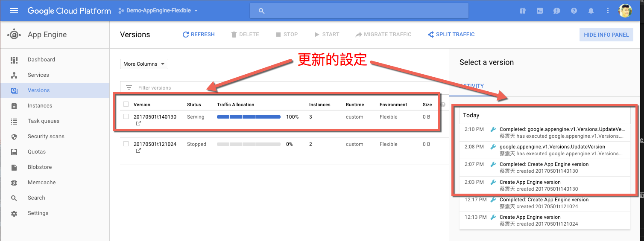
Task: Open the help question mark icon
Action: coord(574,11)
